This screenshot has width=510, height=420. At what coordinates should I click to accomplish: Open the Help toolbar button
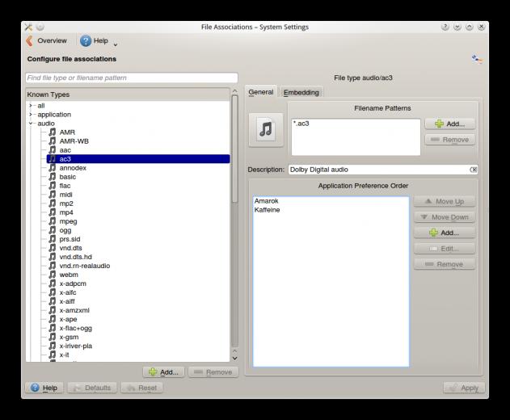[95, 41]
